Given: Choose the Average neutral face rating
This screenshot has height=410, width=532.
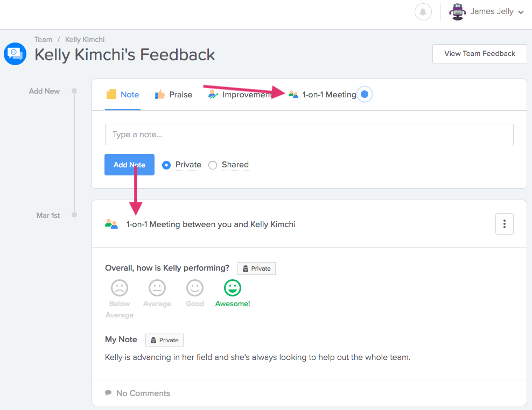Looking at the screenshot, I should coord(157,288).
